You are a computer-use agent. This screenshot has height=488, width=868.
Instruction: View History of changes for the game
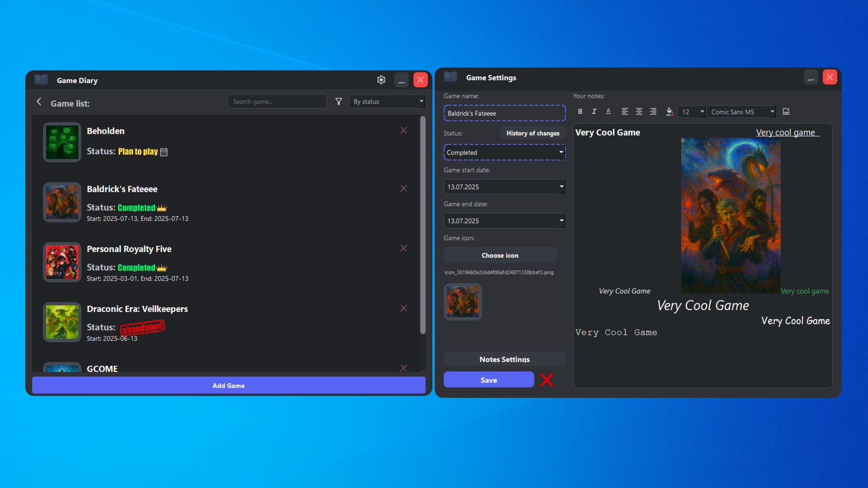tap(533, 133)
